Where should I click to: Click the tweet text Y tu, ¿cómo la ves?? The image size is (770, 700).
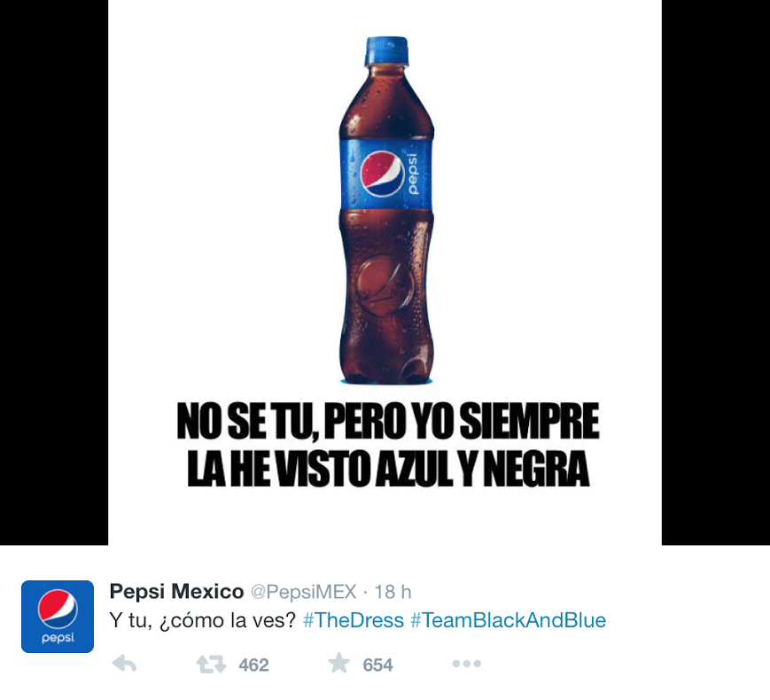point(202,620)
